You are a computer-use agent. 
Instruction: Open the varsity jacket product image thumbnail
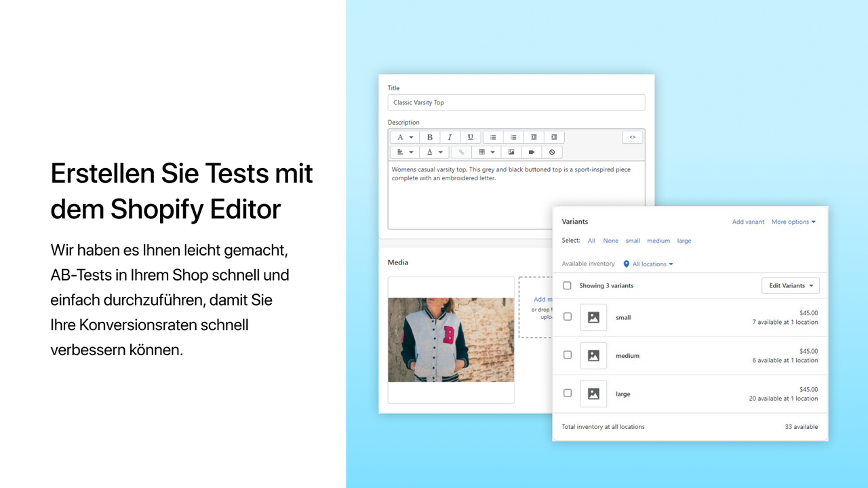tap(451, 340)
